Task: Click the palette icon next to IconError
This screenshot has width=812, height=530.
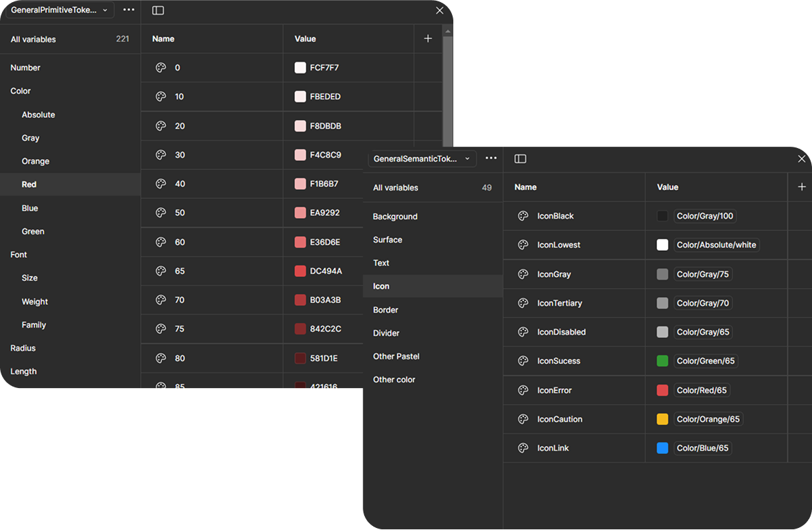Action: [523, 390]
